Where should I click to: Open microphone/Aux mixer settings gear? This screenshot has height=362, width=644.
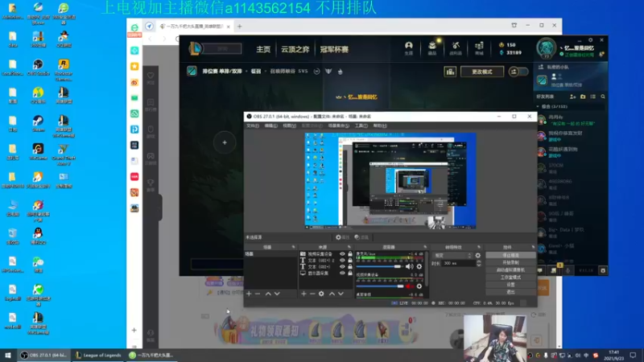pos(419,266)
